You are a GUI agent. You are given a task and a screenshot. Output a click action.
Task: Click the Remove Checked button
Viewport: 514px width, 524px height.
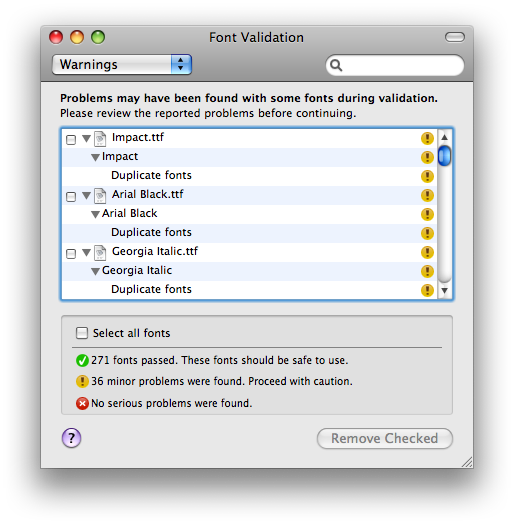point(385,438)
